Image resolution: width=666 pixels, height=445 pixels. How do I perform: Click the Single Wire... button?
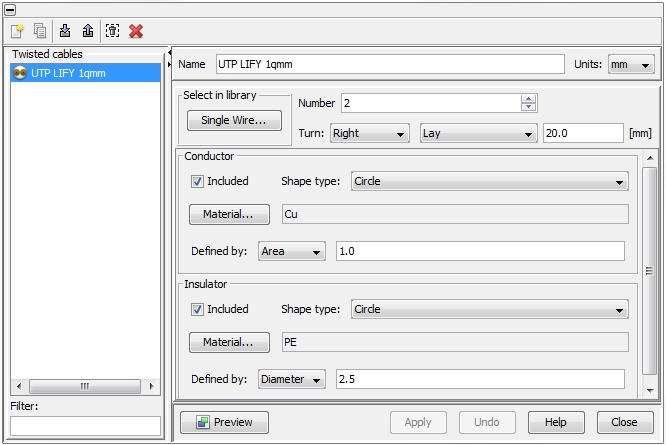click(234, 120)
